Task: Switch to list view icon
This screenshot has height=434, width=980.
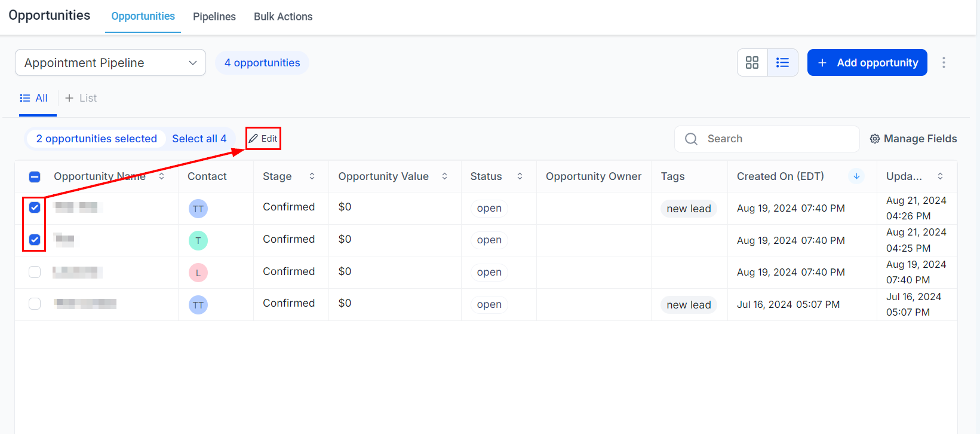Action: (x=782, y=63)
